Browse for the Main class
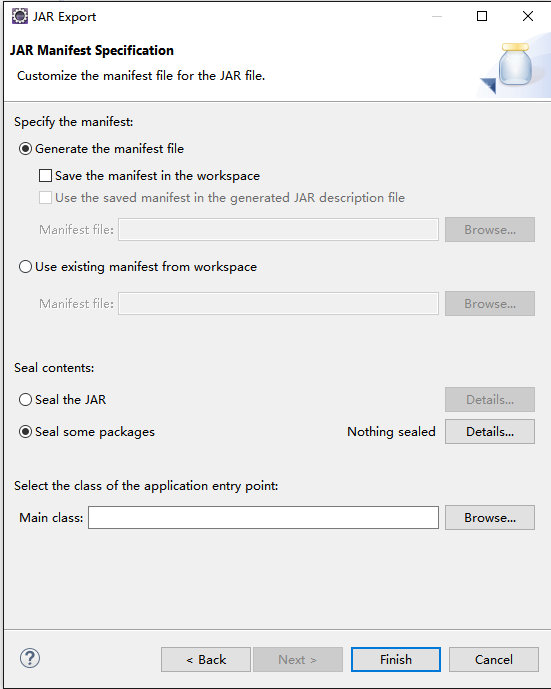The width and height of the screenshot is (551, 689). [490, 518]
